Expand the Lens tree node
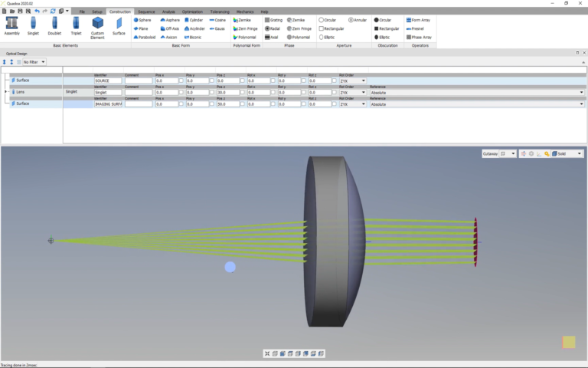This screenshot has width=588, height=368. (x=5, y=92)
